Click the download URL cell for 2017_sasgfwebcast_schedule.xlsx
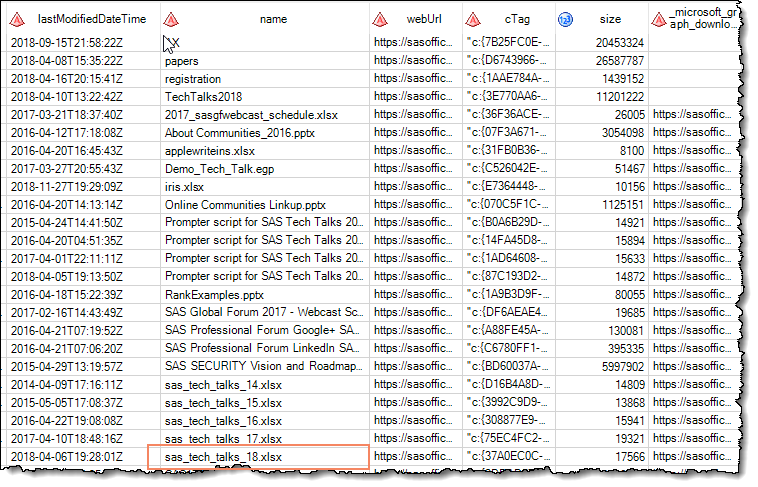 click(699, 115)
